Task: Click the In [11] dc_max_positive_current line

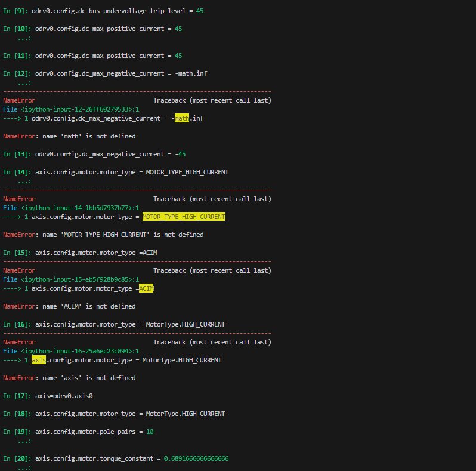Action: tap(92, 56)
